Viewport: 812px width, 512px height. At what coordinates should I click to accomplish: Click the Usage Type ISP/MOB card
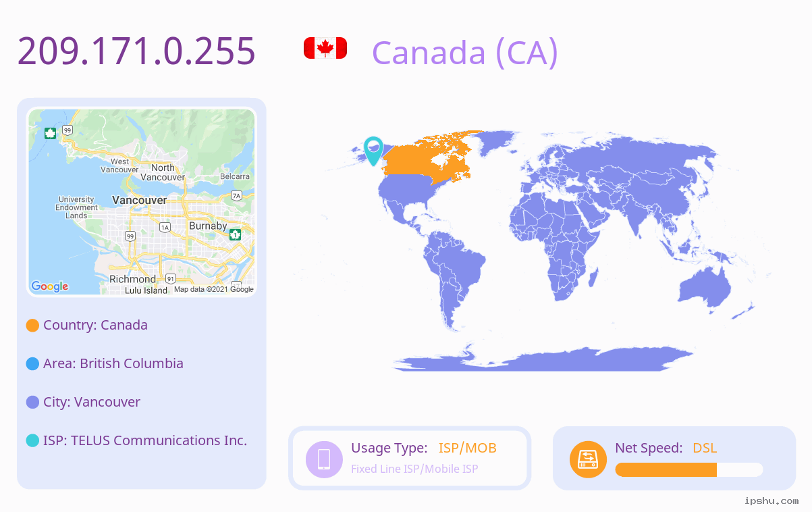410,458
